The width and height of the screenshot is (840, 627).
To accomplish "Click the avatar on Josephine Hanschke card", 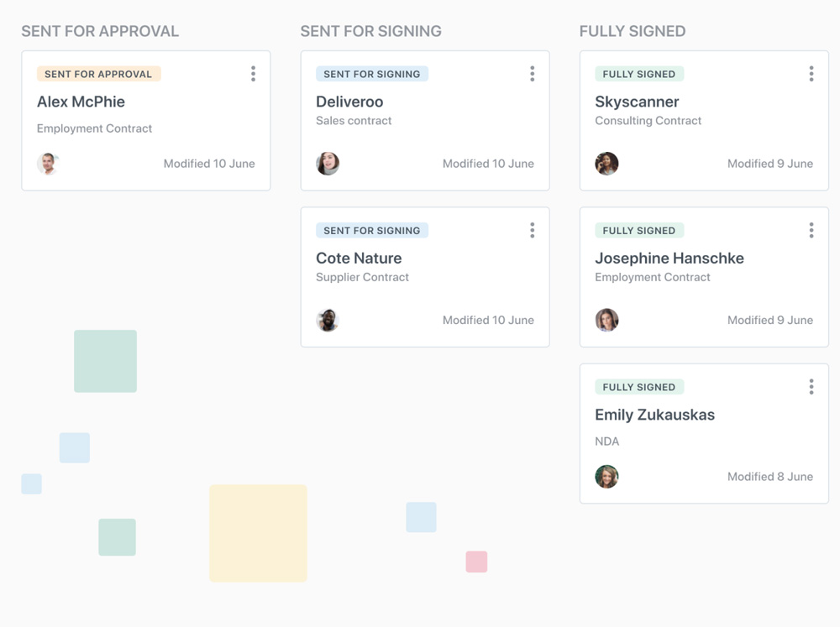I will point(606,320).
